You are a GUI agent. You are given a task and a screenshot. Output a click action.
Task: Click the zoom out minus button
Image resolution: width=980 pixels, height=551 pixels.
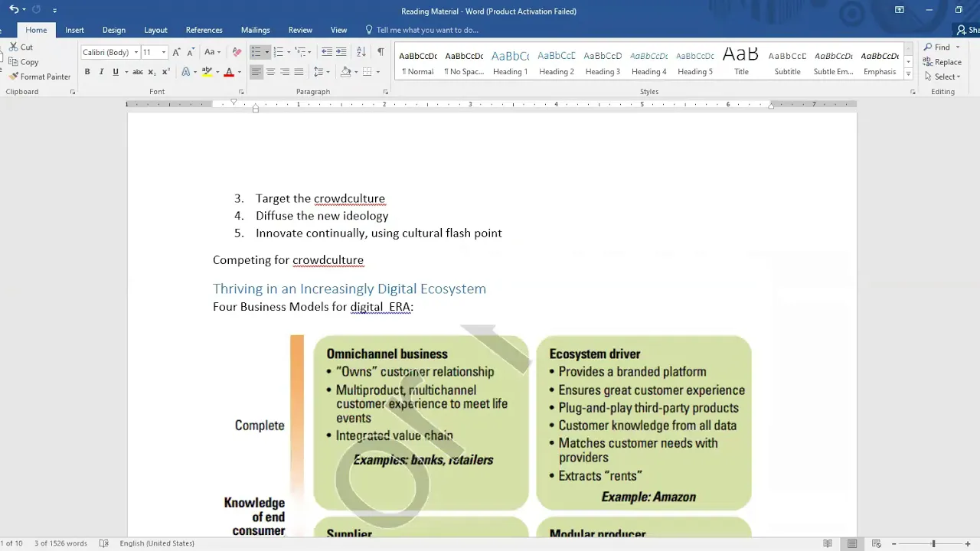tap(893, 543)
